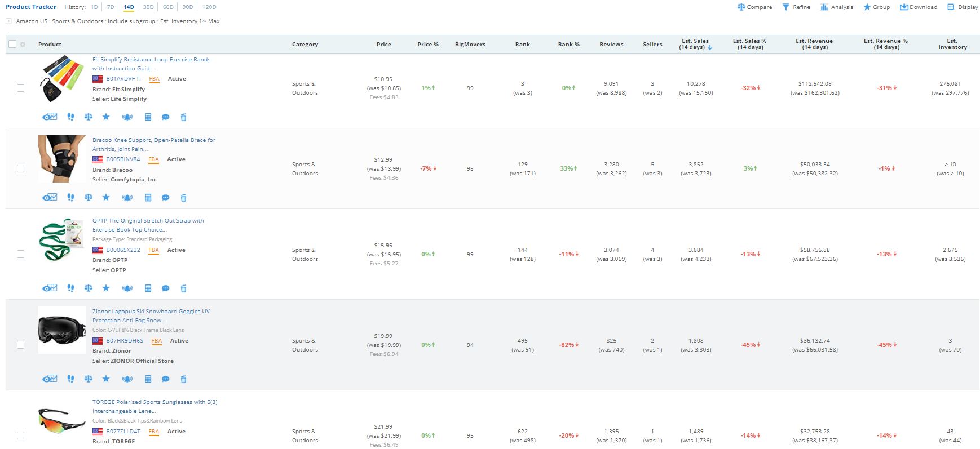The width and height of the screenshot is (980, 449).
Task: Click ASIN B01AVDVHTI link
Action: pyautogui.click(x=123, y=79)
